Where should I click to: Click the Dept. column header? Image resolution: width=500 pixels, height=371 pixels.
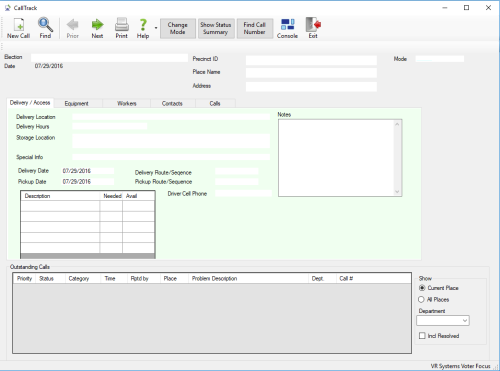[322, 278]
